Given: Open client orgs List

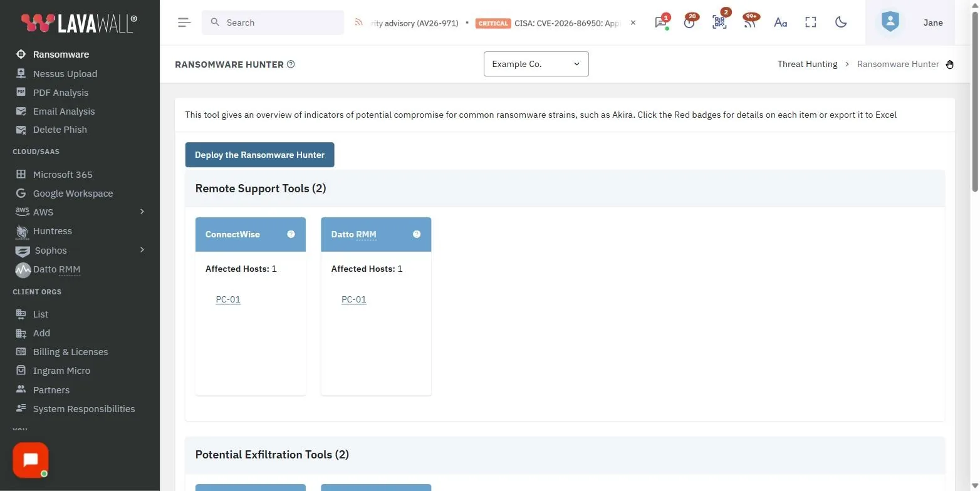Looking at the screenshot, I should coord(41,314).
